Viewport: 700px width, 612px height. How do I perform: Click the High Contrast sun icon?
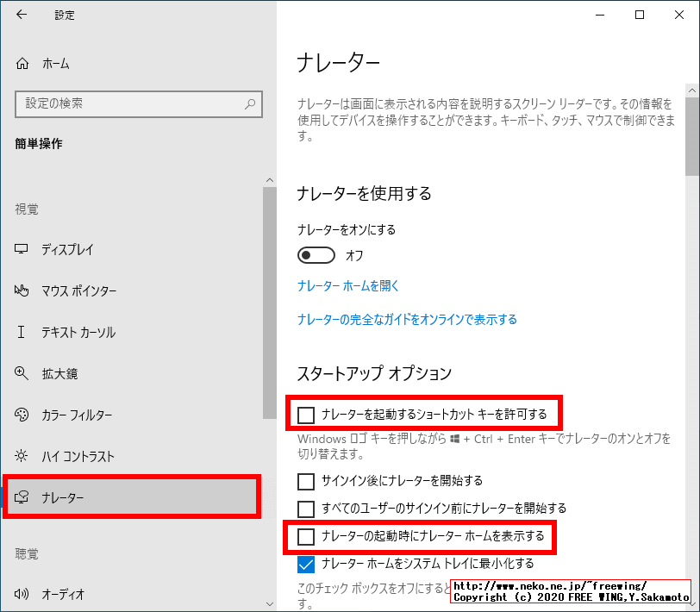pyautogui.click(x=21, y=456)
